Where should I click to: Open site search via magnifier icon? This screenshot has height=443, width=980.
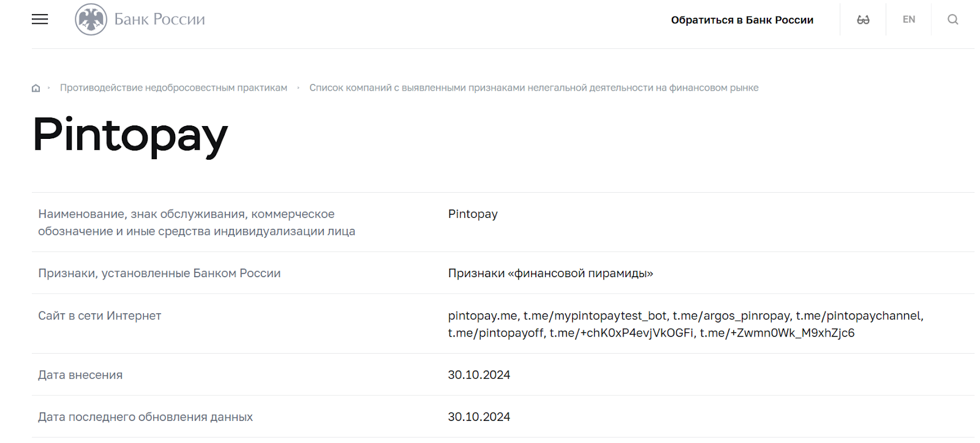(x=952, y=20)
